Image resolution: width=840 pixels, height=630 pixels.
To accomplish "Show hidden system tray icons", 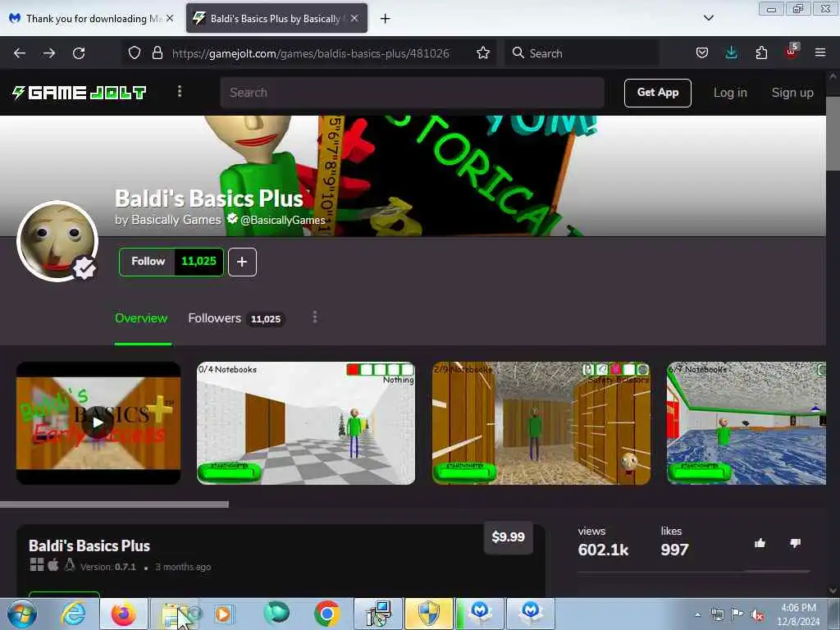I will point(697,615).
